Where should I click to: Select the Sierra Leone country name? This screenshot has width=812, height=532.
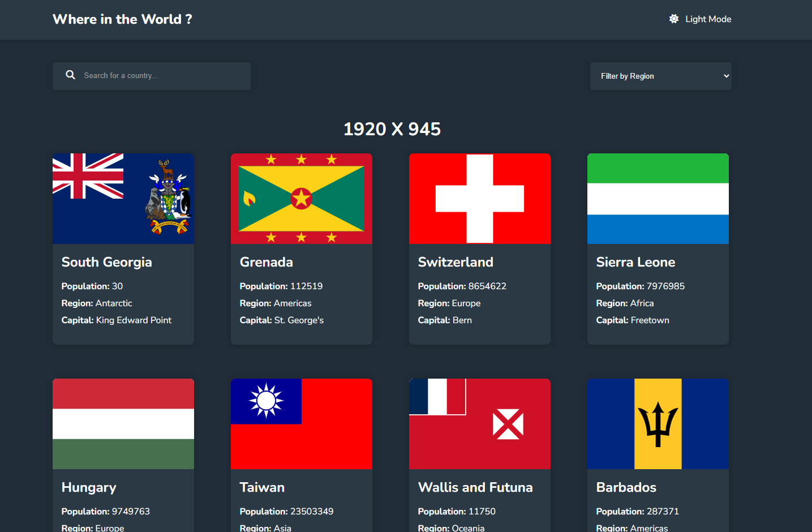point(635,262)
